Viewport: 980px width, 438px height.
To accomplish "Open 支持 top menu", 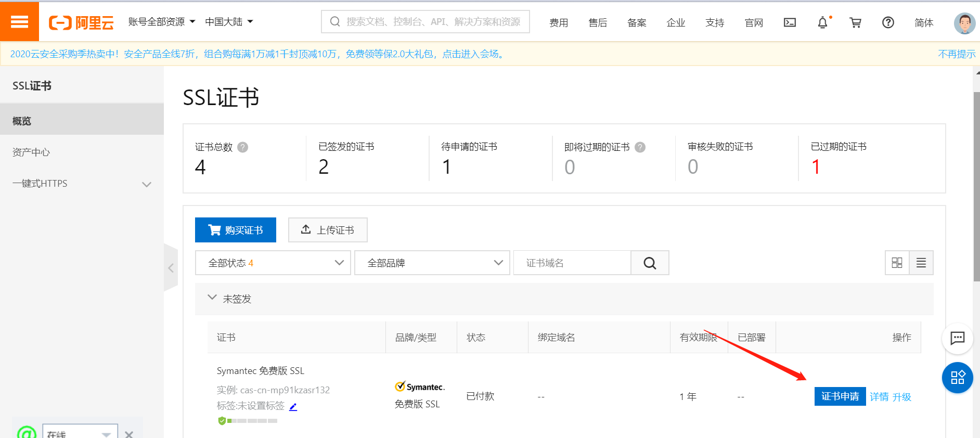I will 715,23.
